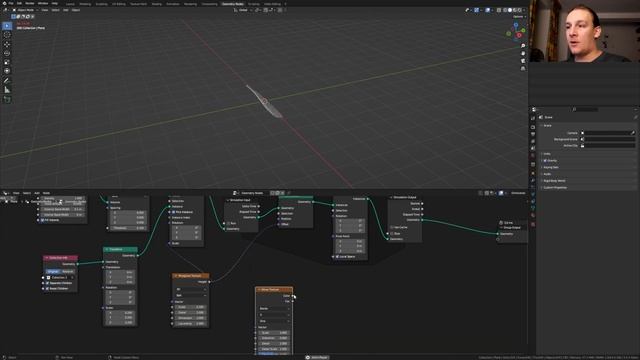640x360 pixels.
Task: Click Original button on Collection Info node
Action: pos(53,271)
